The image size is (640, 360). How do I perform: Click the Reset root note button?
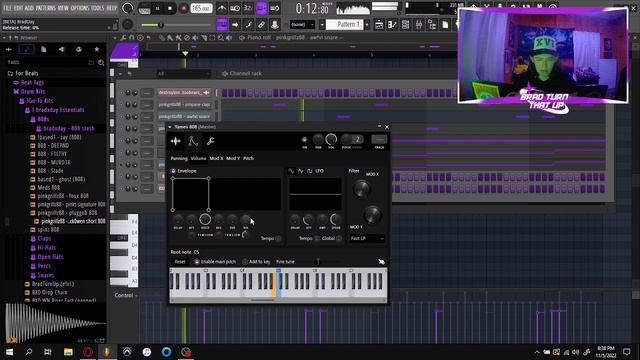(x=180, y=262)
